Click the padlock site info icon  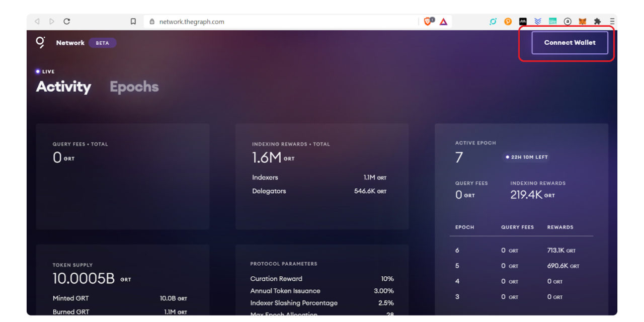(152, 22)
